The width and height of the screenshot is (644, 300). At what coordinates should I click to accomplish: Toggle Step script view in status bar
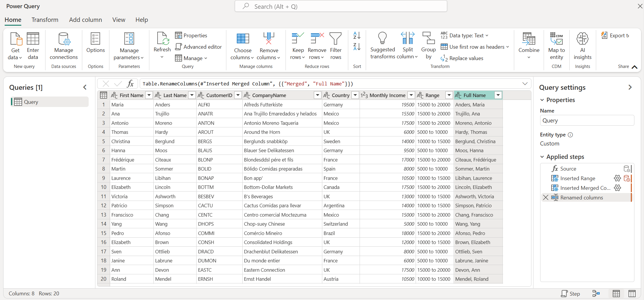[x=570, y=294]
